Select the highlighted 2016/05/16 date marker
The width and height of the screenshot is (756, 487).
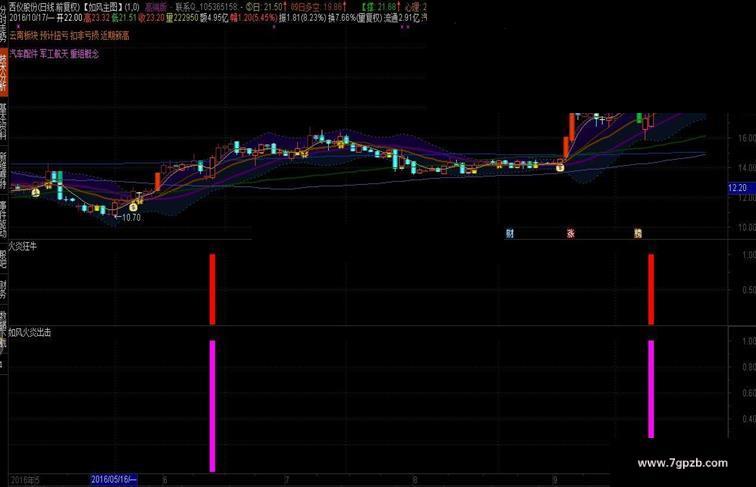(114, 479)
